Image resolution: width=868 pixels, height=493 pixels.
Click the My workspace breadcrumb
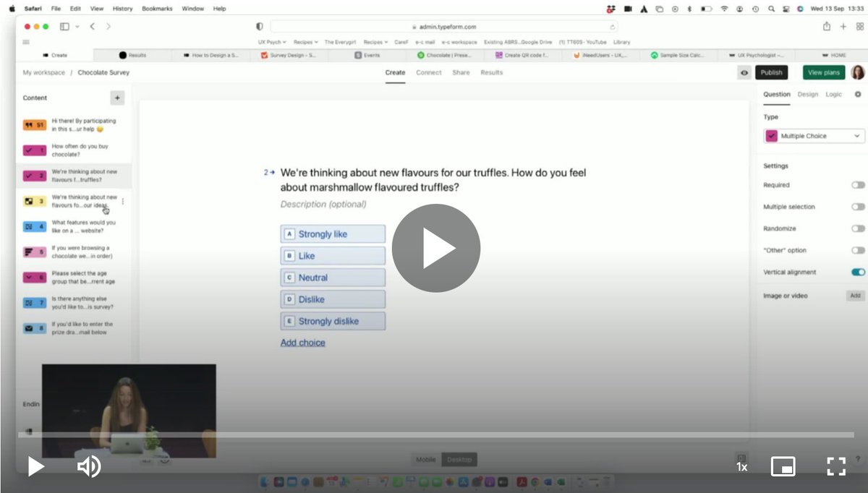43,72
